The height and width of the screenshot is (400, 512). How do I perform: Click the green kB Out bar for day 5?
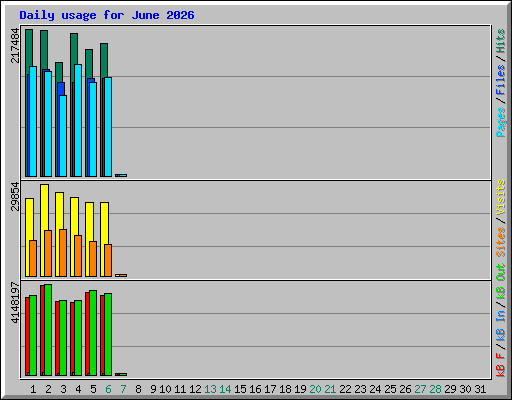coord(93,333)
